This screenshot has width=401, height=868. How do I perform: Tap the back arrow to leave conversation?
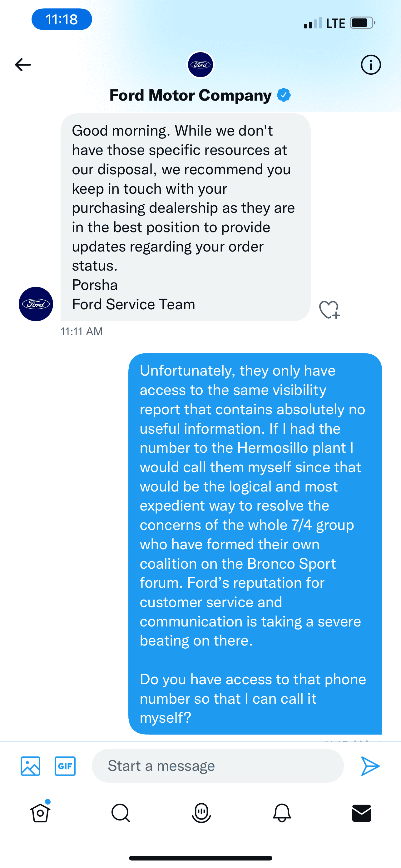(x=23, y=65)
